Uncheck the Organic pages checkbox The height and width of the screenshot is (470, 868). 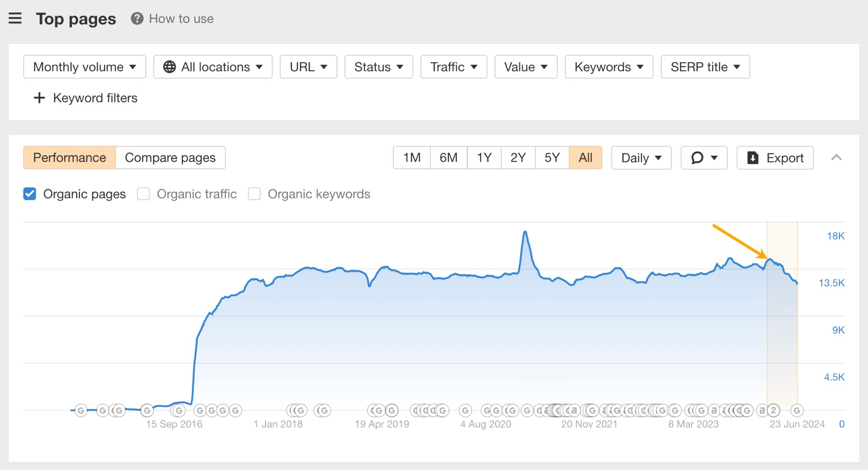(30, 194)
